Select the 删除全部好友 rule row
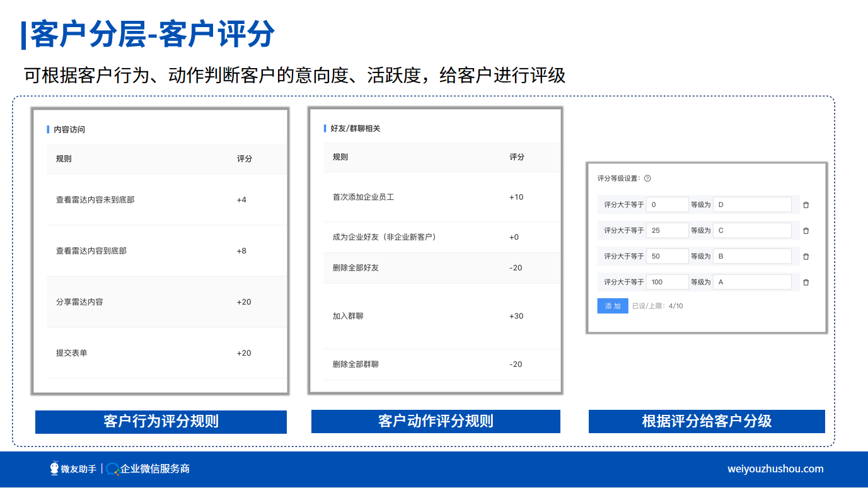The width and height of the screenshot is (868, 488). click(x=441, y=268)
